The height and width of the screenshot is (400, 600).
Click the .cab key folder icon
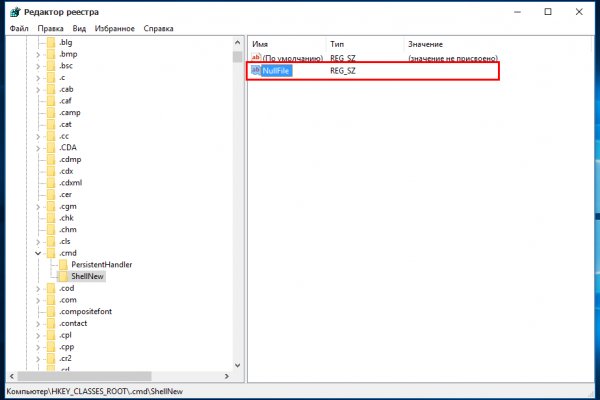[50, 89]
